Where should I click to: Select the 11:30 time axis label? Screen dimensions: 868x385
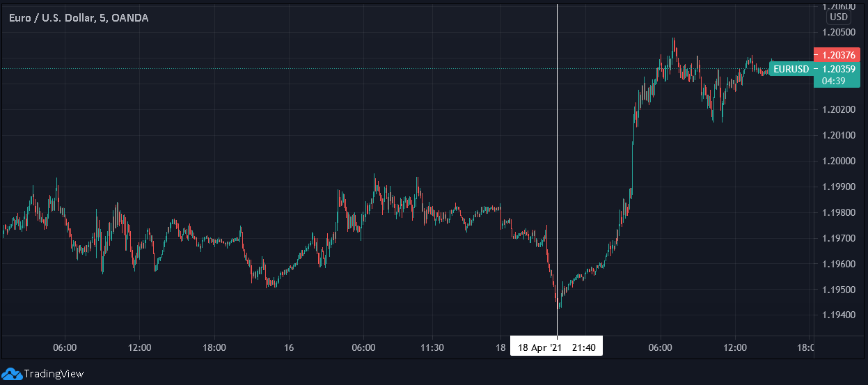click(432, 347)
